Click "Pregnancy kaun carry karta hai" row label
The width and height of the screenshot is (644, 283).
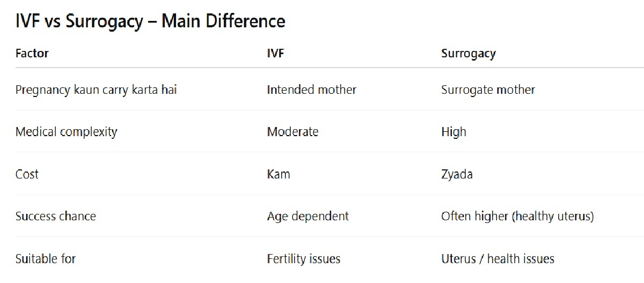96,90
